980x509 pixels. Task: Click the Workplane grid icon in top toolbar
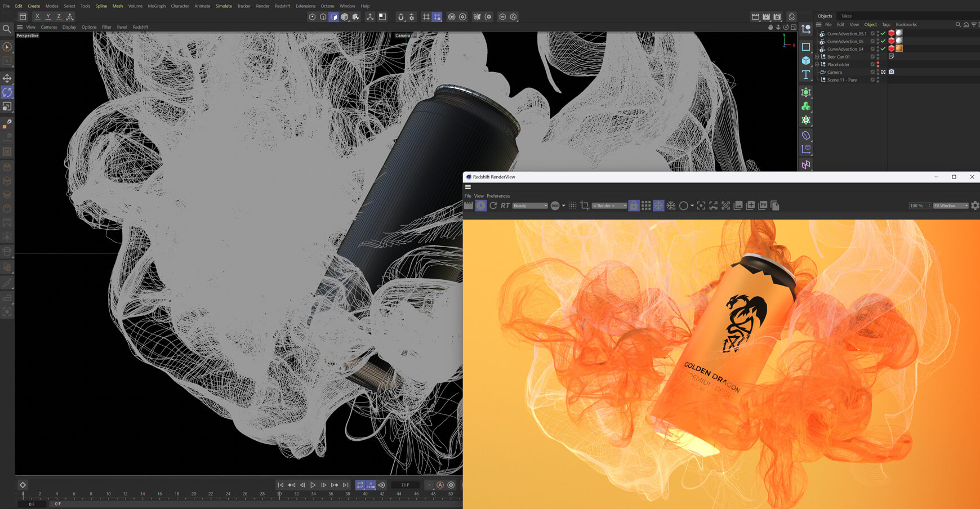click(426, 17)
